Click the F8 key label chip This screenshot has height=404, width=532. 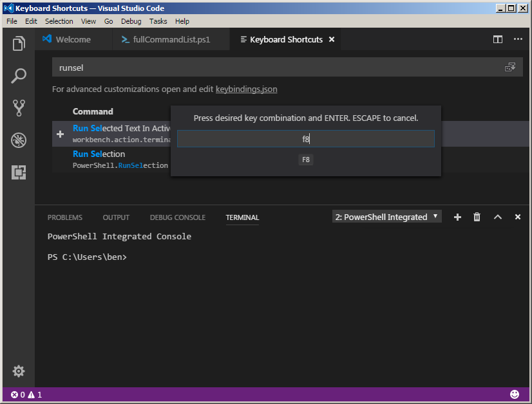point(306,160)
